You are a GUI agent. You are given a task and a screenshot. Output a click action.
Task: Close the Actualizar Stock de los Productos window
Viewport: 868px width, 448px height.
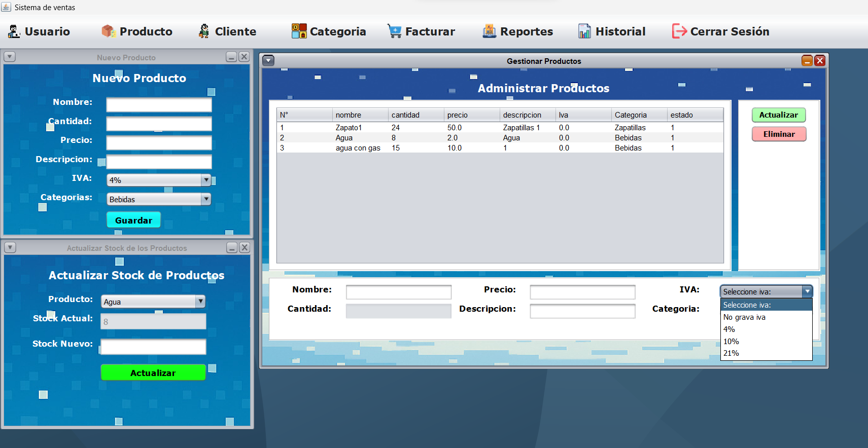(245, 247)
